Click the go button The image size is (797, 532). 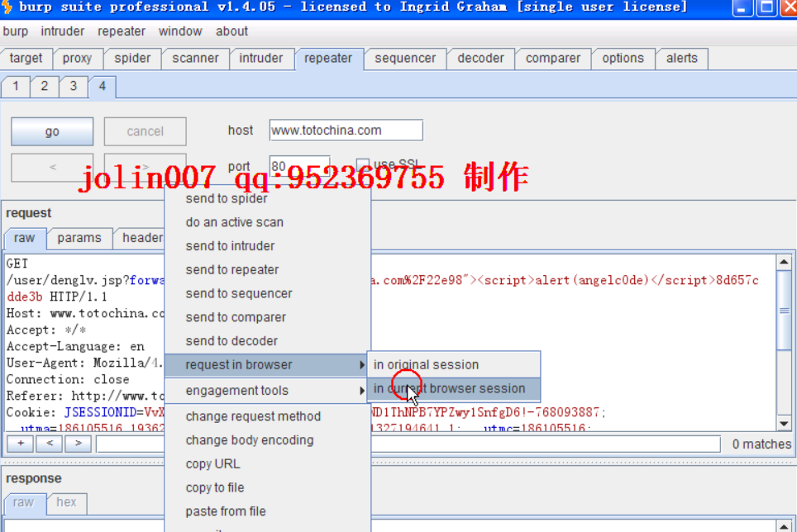[52, 131]
